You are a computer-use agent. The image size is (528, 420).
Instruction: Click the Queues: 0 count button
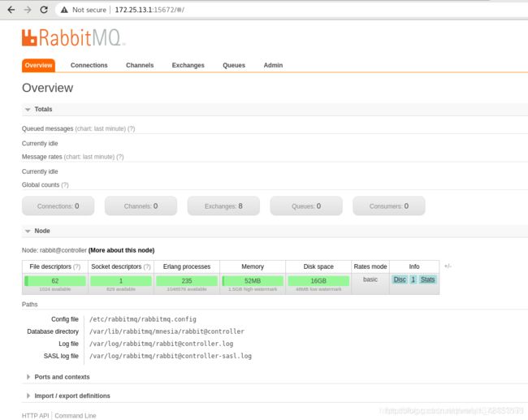pyautogui.click(x=306, y=206)
